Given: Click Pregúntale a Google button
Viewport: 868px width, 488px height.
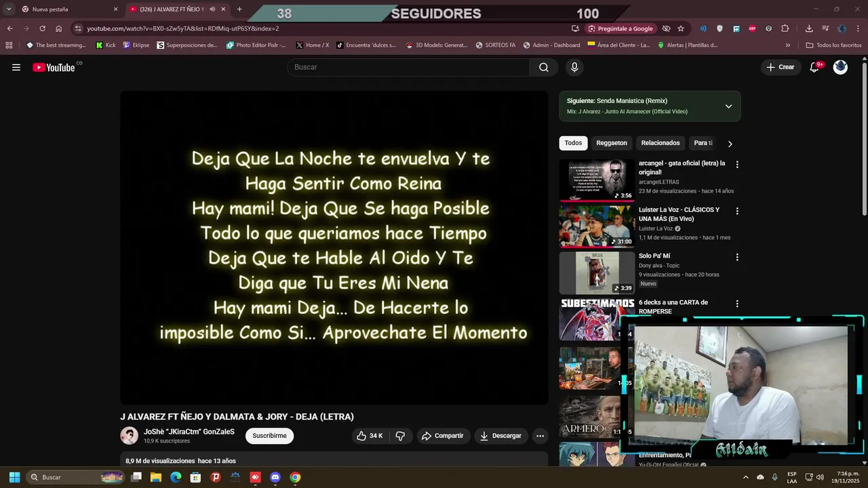Looking at the screenshot, I should click(620, 28).
